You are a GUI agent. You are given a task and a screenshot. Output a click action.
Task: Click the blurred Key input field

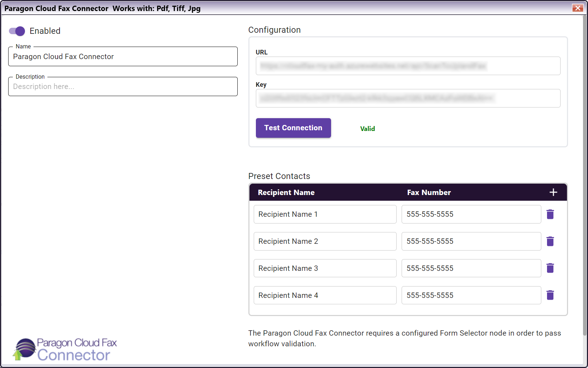pos(408,98)
